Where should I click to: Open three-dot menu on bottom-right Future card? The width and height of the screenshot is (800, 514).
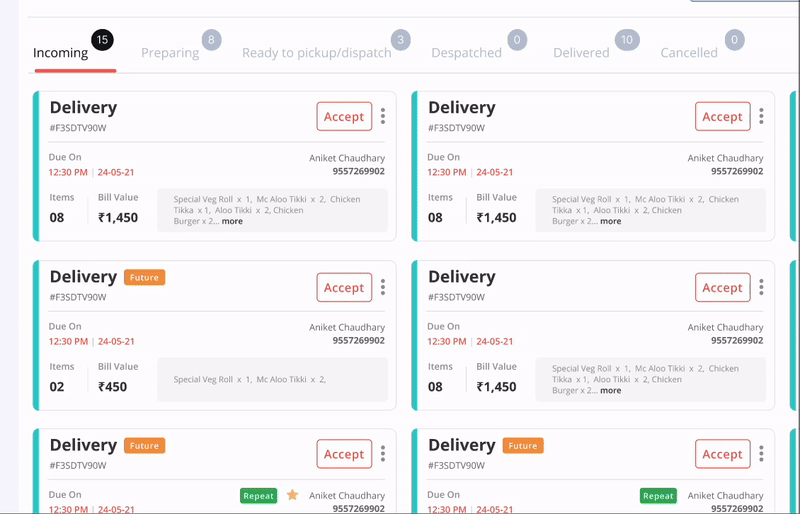point(761,454)
